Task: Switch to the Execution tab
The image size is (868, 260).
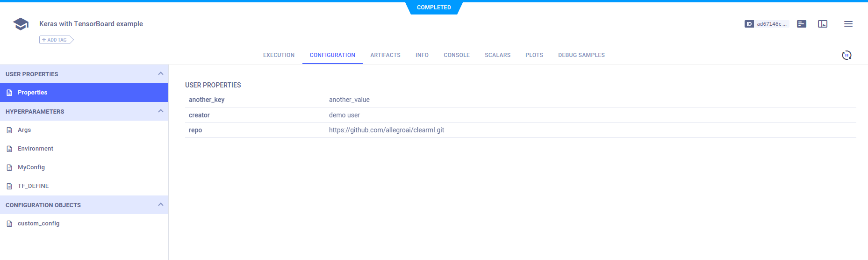Action: click(279, 55)
